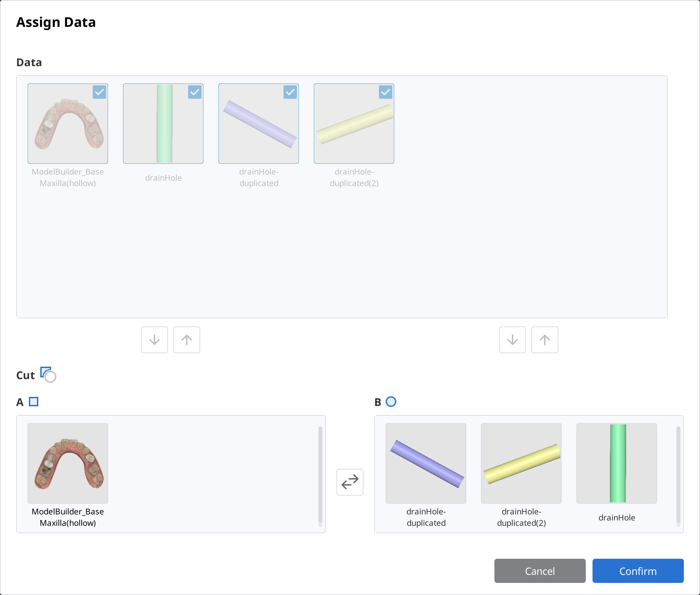Image resolution: width=700 pixels, height=595 pixels.
Task: Uncheck the green drainHole data checkbox
Action: [195, 92]
